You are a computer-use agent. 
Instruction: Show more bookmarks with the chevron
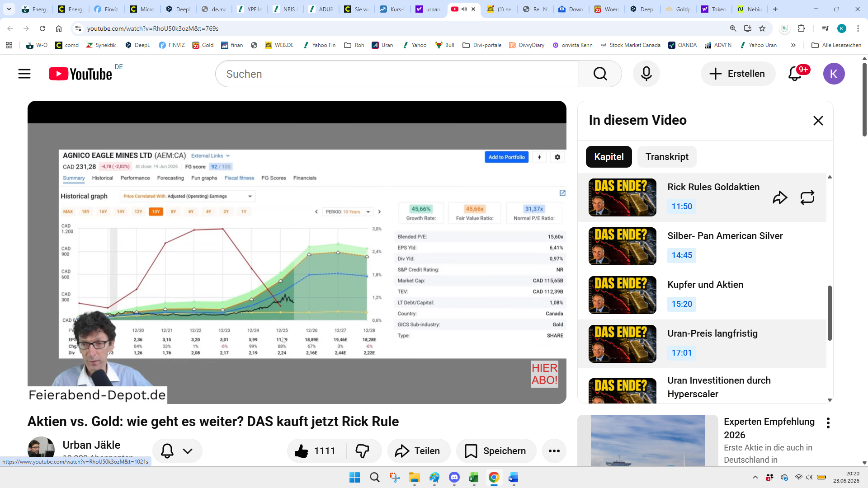(793, 45)
